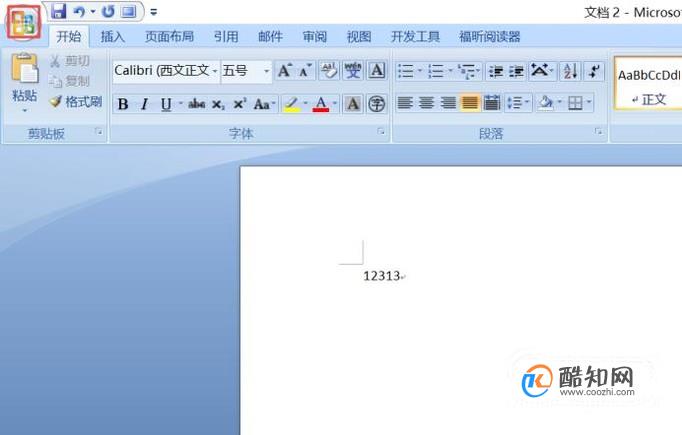Open the phonetic guide (wén) tool

(353, 70)
